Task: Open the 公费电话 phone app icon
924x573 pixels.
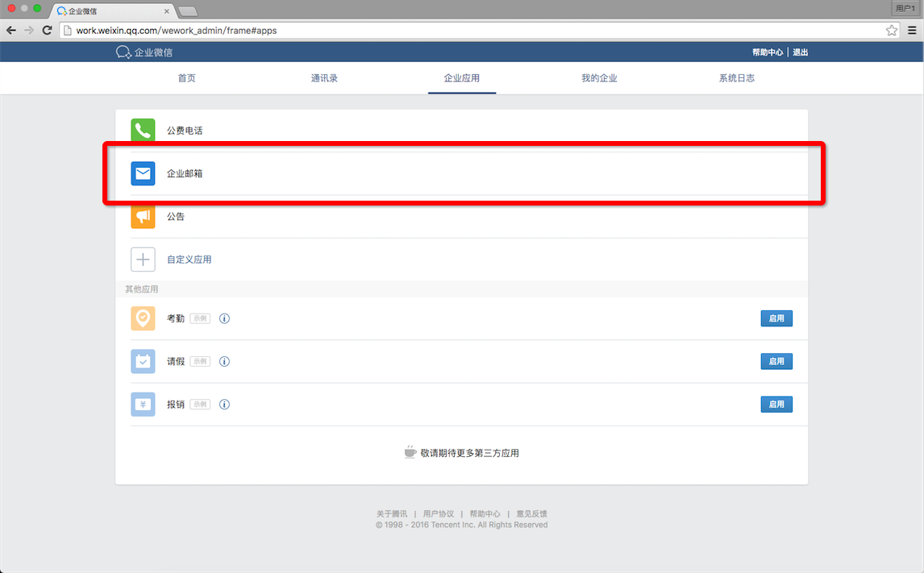Action: pyautogui.click(x=143, y=130)
